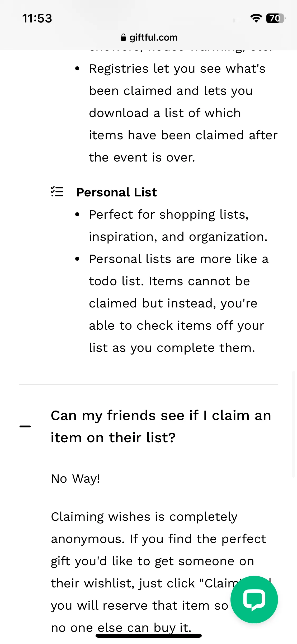This screenshot has width=297, height=644.
Task: Click the Personal List checklist icon
Action: tap(57, 192)
